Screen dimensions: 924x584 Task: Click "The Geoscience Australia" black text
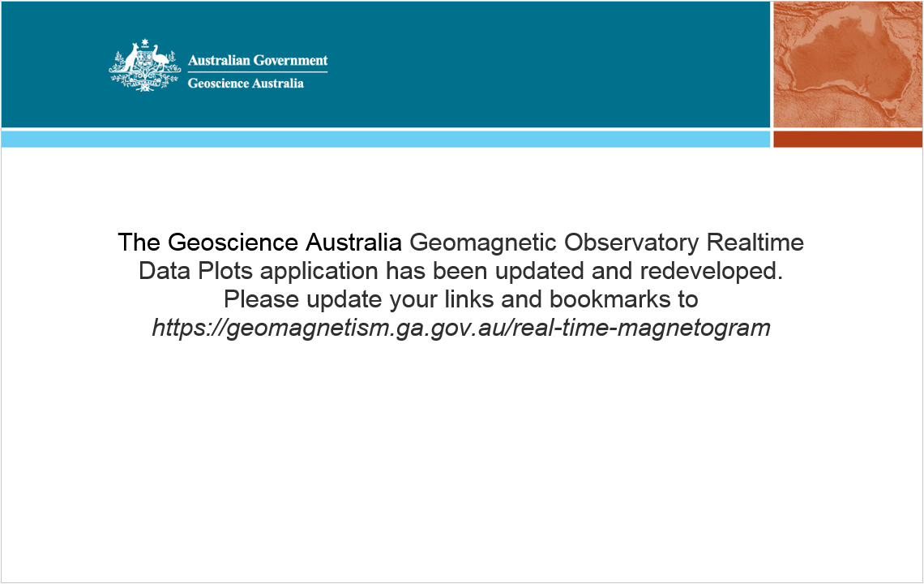point(260,242)
